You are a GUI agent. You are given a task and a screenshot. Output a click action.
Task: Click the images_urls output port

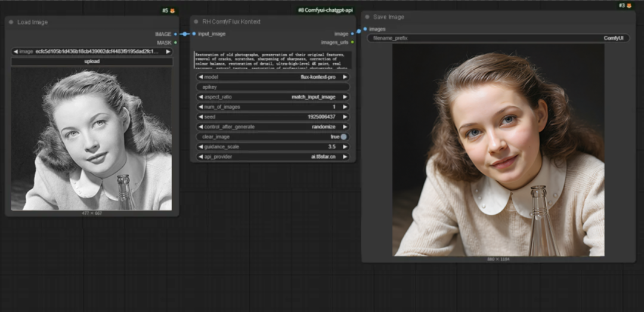pos(352,42)
